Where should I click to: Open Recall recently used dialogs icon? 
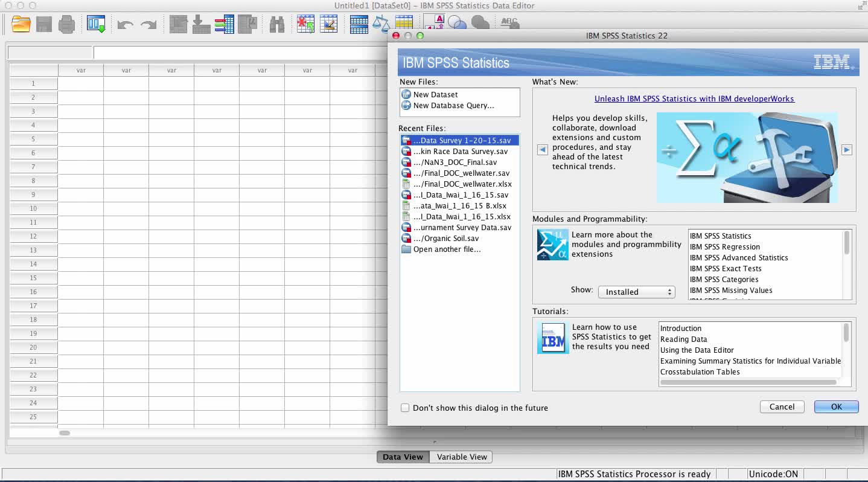click(x=97, y=24)
